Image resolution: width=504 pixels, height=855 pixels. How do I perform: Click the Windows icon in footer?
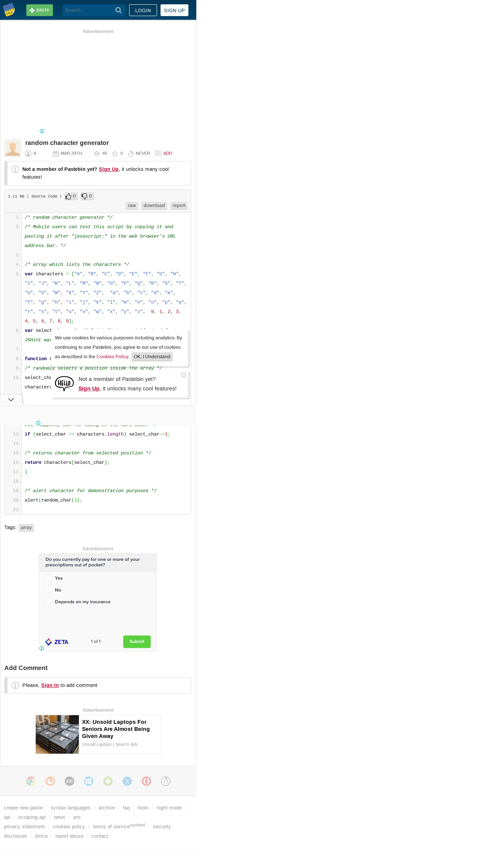[89, 781]
